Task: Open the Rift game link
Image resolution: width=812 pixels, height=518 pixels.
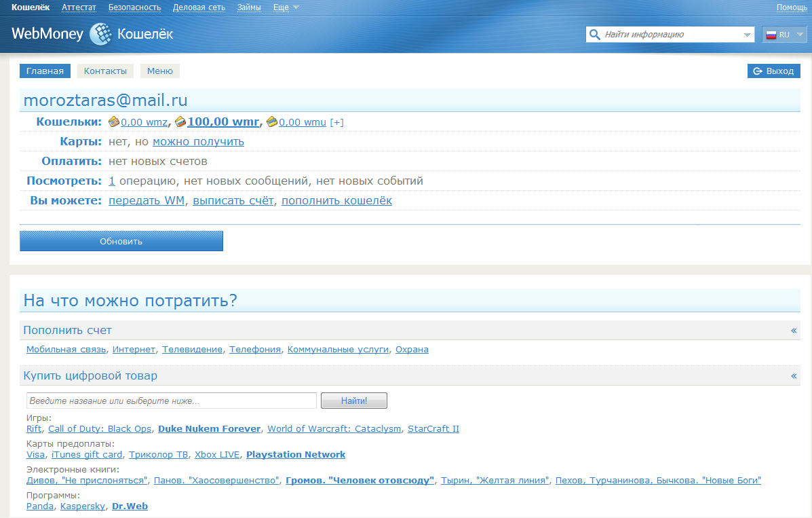Action: [34, 429]
